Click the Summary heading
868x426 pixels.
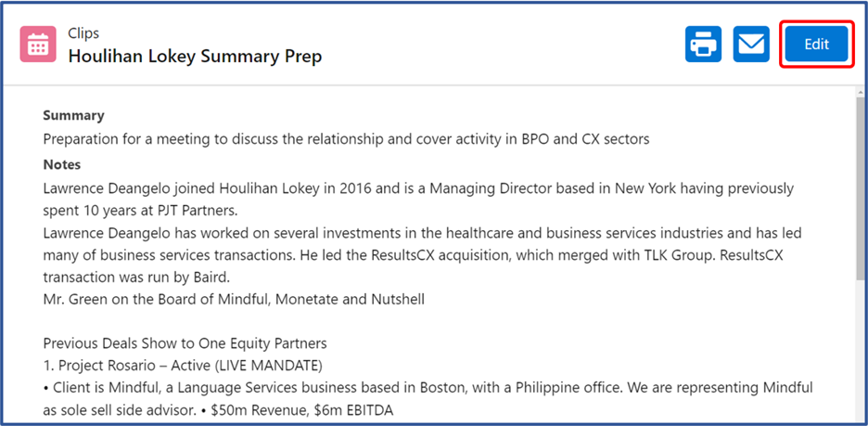pyautogui.click(x=73, y=116)
